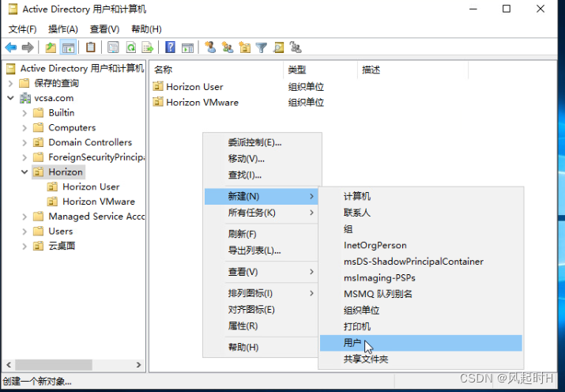This screenshot has height=392, width=565.
Task: Toggle the show/hide console tree icon
Action: coord(68,47)
